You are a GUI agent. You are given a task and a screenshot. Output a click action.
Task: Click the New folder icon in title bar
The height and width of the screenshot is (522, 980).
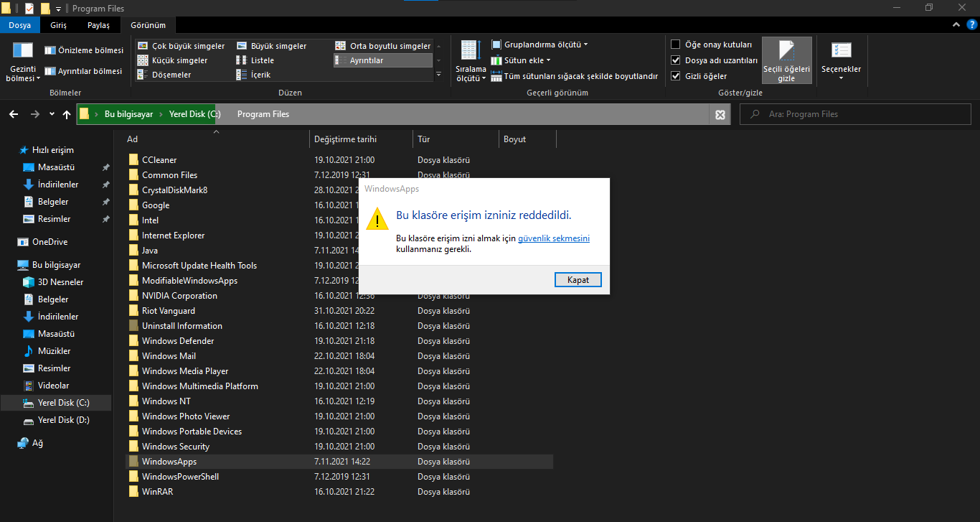pos(45,9)
